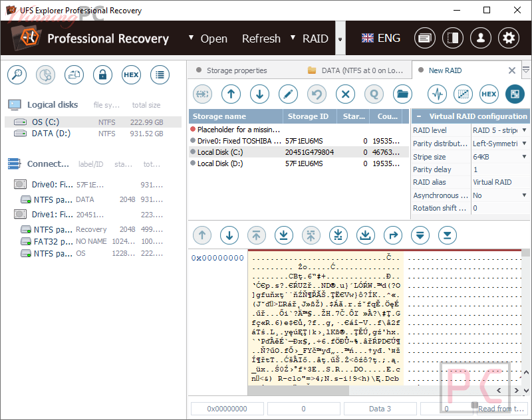Click the message log icon in header

click(x=425, y=38)
